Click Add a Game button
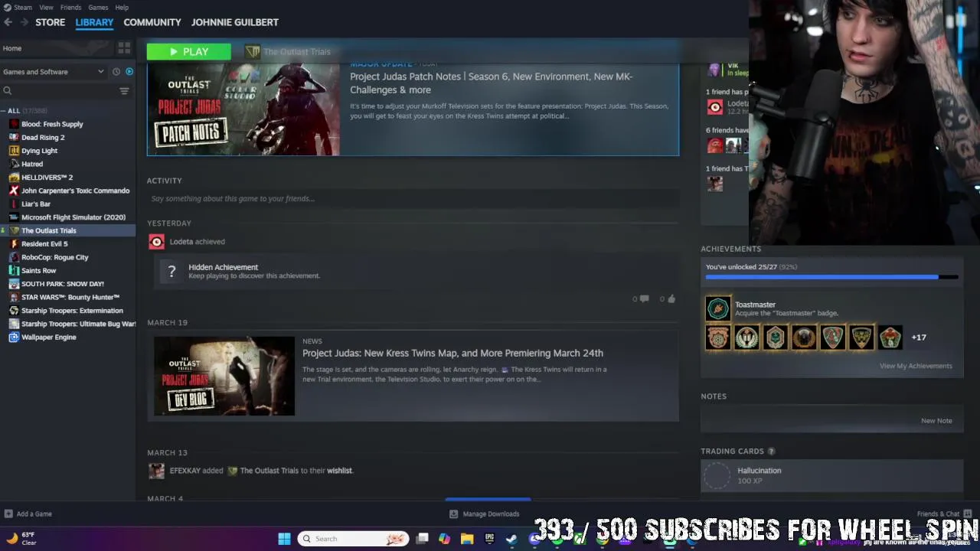 coord(28,514)
